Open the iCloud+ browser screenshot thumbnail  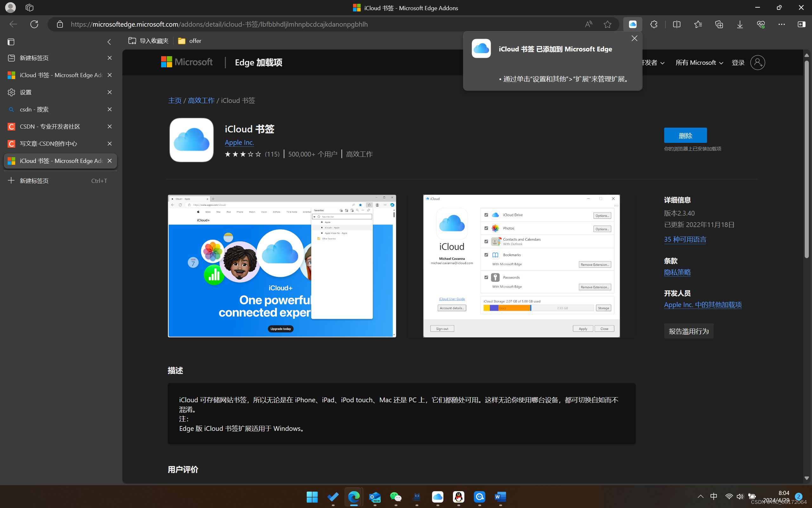282,266
